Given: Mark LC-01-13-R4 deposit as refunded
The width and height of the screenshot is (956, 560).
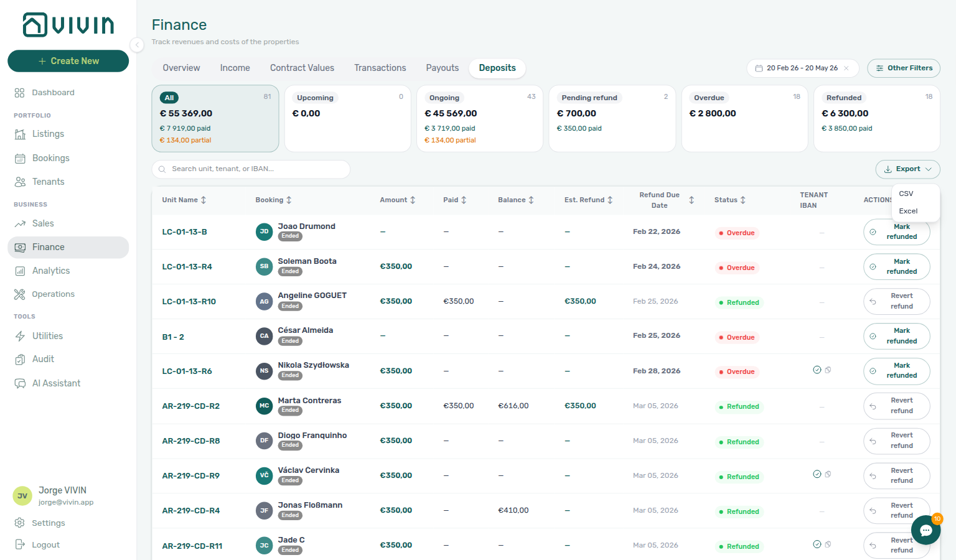Looking at the screenshot, I should click(897, 267).
